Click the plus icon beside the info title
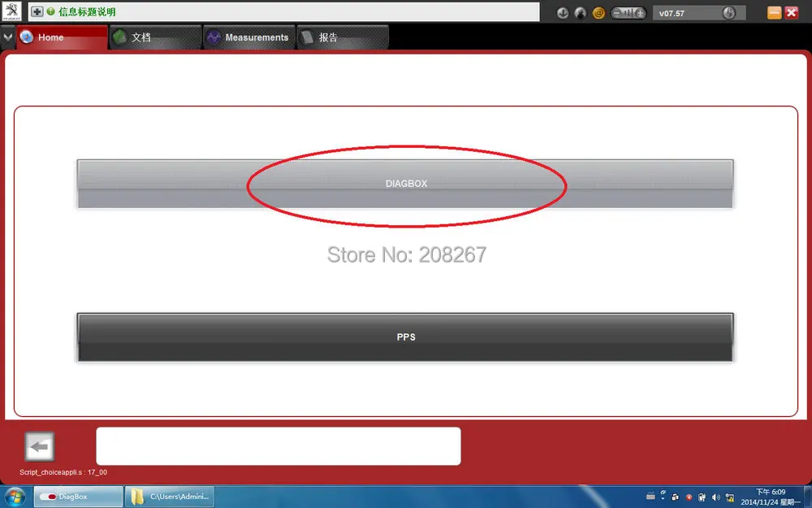Screen dimensions: 812x508 click(x=37, y=11)
